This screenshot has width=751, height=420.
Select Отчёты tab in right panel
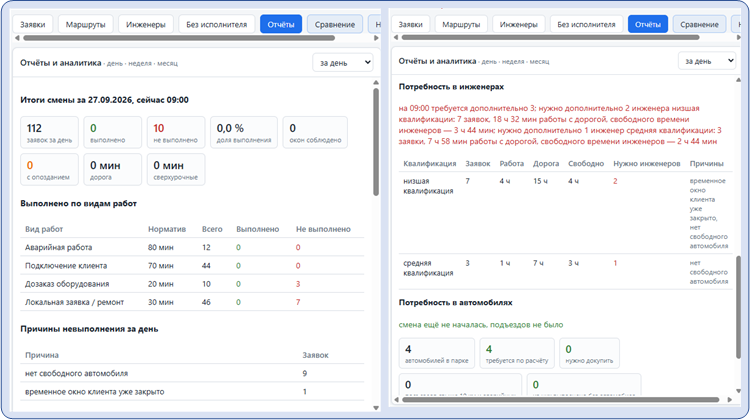[648, 24]
